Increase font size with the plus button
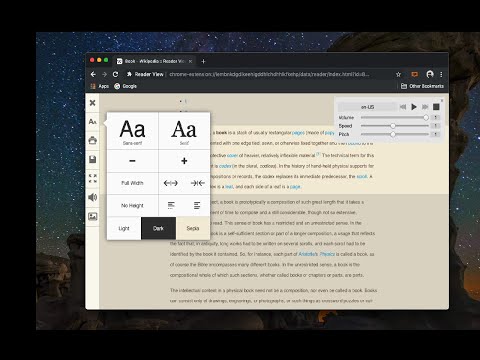 pyautogui.click(x=184, y=161)
